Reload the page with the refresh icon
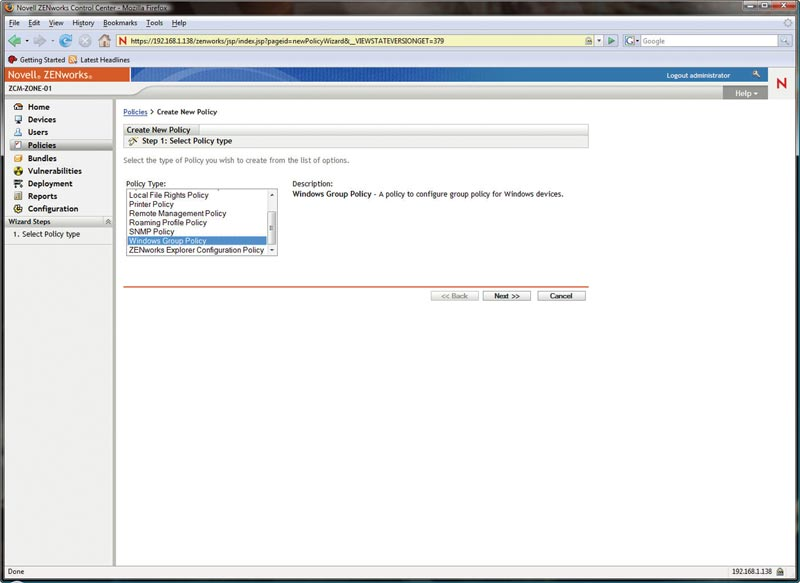 (x=65, y=41)
